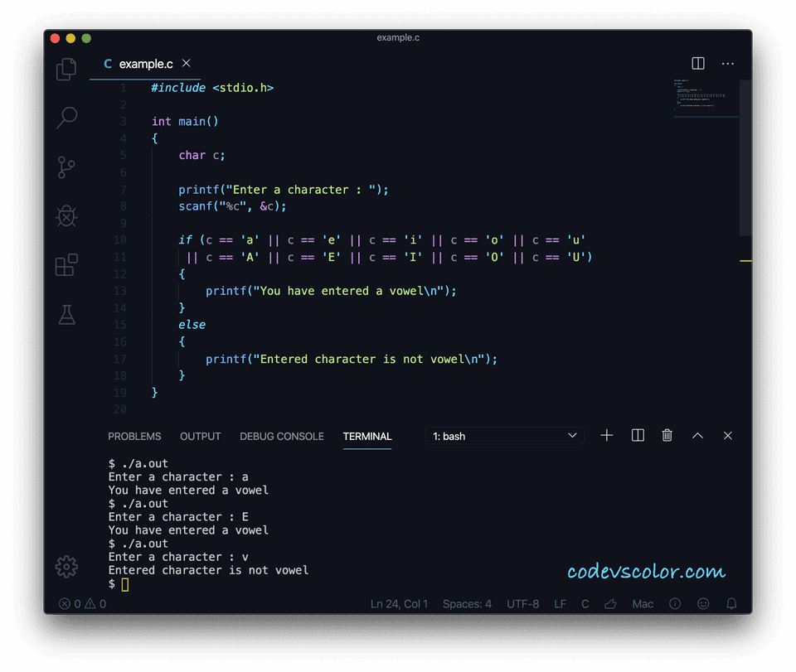The image size is (796, 672).
Task: Split the editor to the right
Action: [x=698, y=64]
